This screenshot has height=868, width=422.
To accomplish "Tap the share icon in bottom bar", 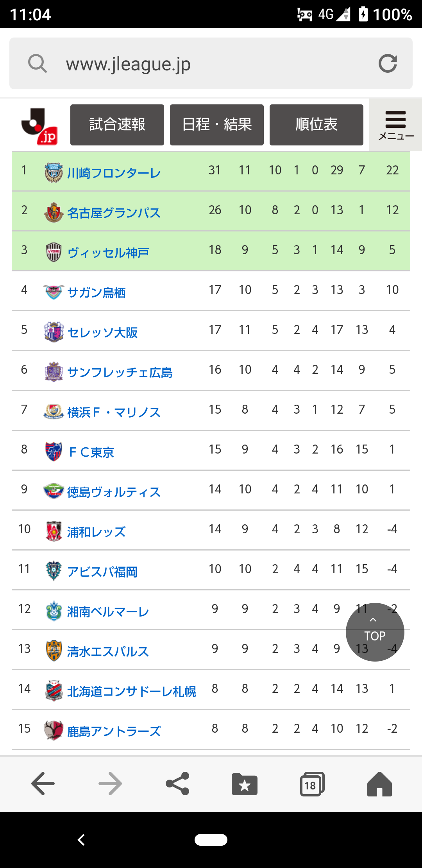I will 178,784.
